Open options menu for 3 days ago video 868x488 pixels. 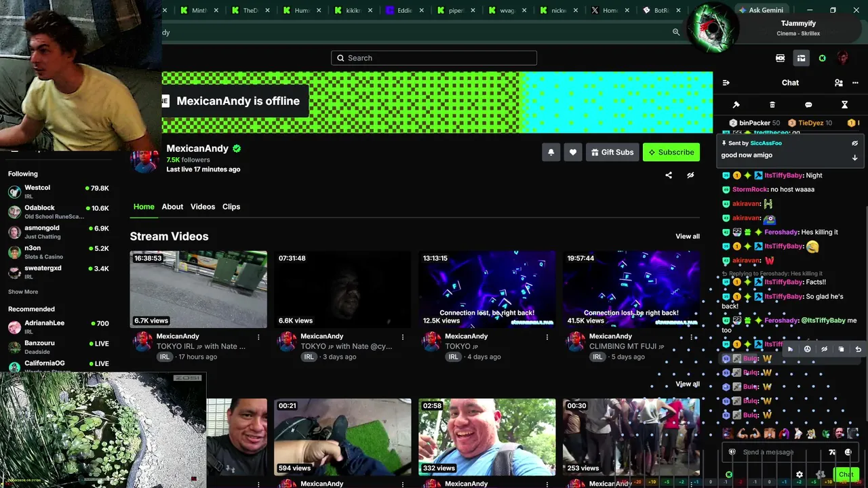(403, 337)
